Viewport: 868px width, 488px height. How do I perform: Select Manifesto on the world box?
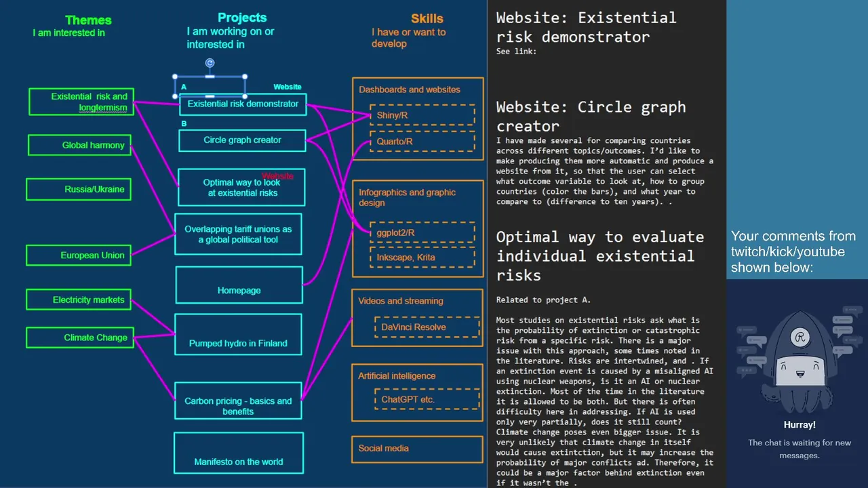tap(238, 452)
